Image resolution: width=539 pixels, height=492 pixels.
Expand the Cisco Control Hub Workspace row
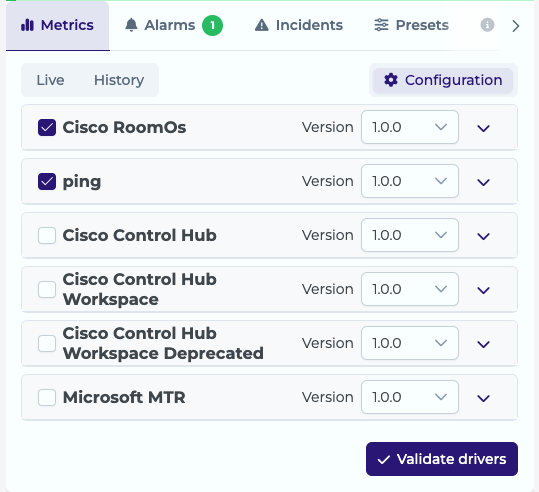point(483,291)
